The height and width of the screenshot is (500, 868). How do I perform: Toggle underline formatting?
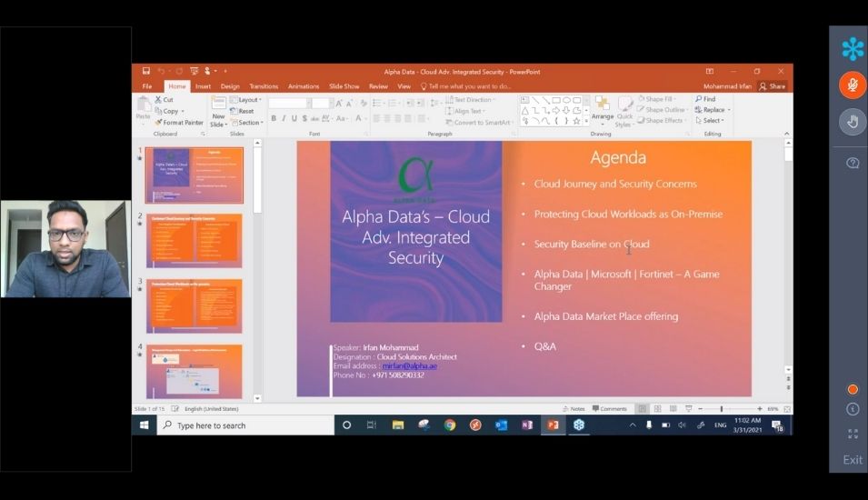click(294, 118)
